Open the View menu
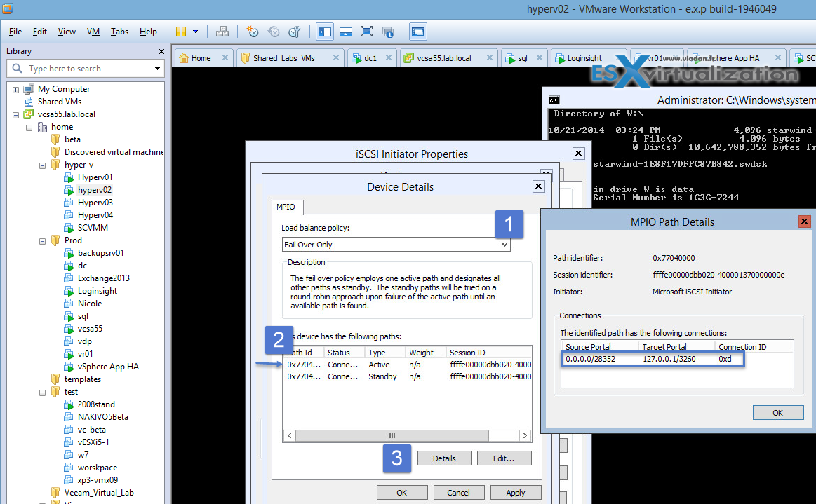The height and width of the screenshot is (504, 816). pos(67,32)
